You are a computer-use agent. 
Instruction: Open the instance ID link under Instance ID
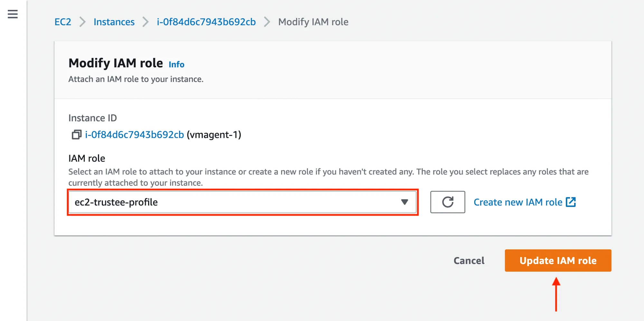click(x=134, y=135)
